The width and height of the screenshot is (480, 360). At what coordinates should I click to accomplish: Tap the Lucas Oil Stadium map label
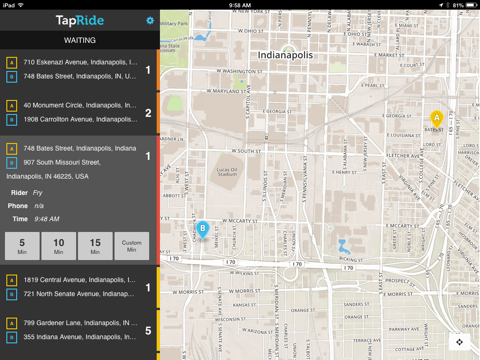point(227,172)
